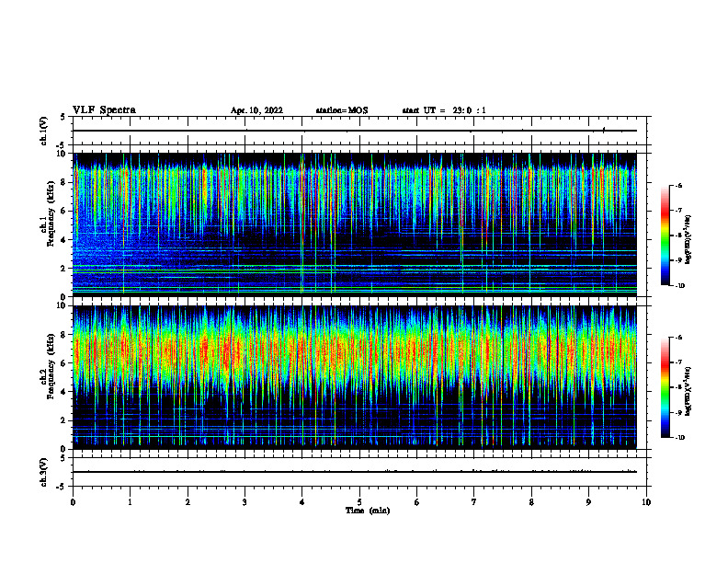The height and width of the screenshot is (563, 728).
Task: Click the "-10" label on ch.1 colorbar
Action: (679, 286)
